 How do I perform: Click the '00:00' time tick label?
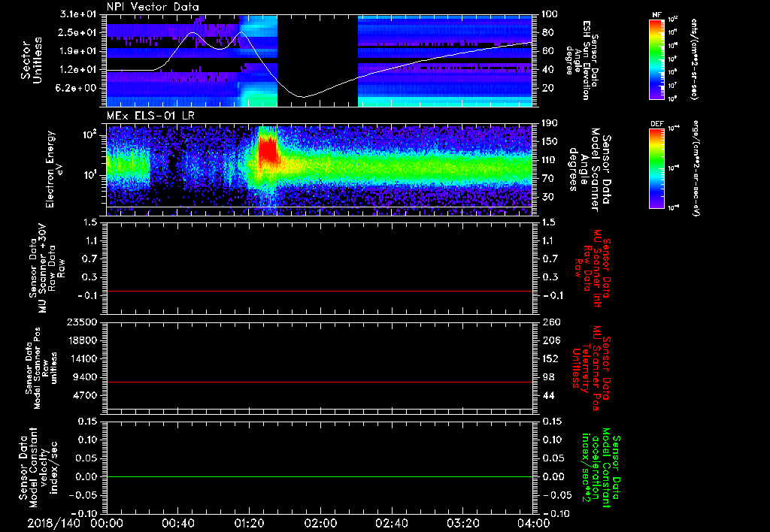click(107, 523)
